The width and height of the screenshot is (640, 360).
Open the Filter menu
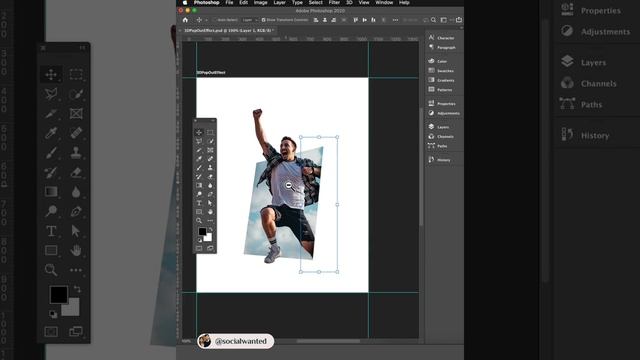(334, 2)
